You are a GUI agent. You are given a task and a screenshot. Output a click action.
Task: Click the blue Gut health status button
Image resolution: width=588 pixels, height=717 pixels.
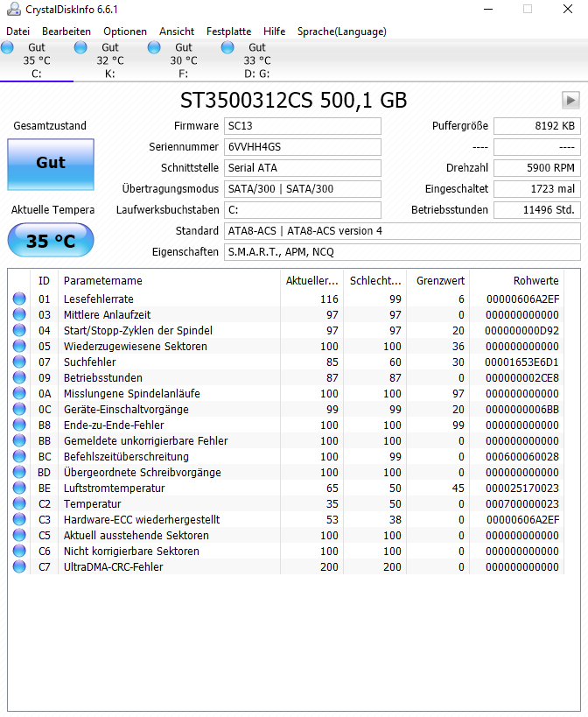click(x=51, y=165)
